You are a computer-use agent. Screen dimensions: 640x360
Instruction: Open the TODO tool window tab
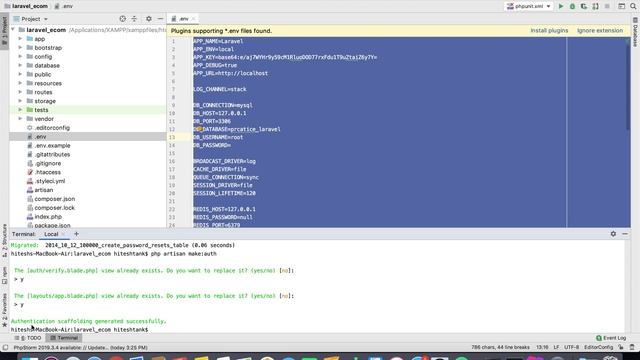(28, 338)
